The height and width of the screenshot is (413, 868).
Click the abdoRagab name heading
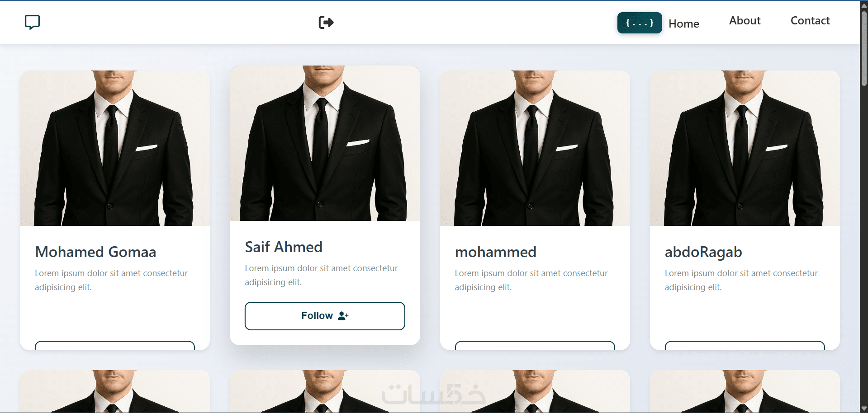tap(703, 252)
